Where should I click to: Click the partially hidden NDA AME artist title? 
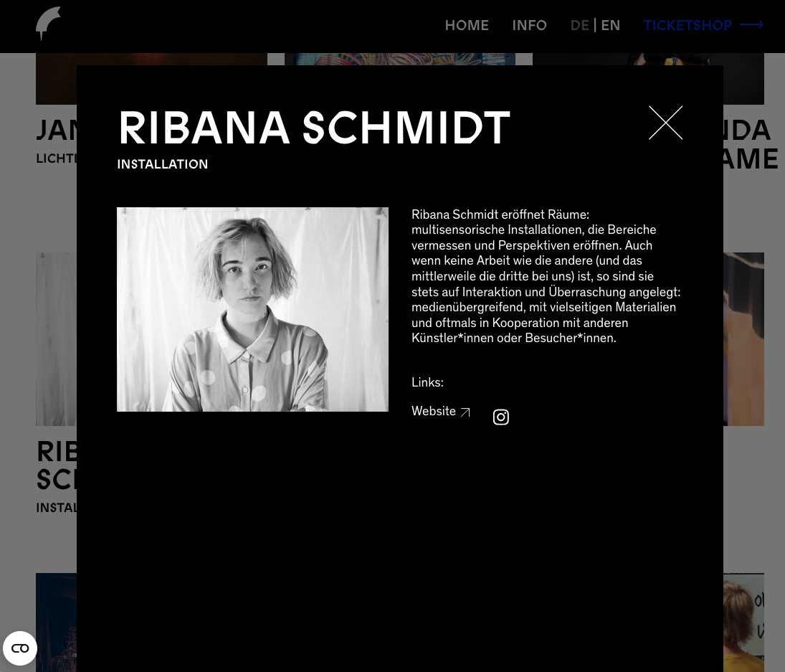(749, 145)
